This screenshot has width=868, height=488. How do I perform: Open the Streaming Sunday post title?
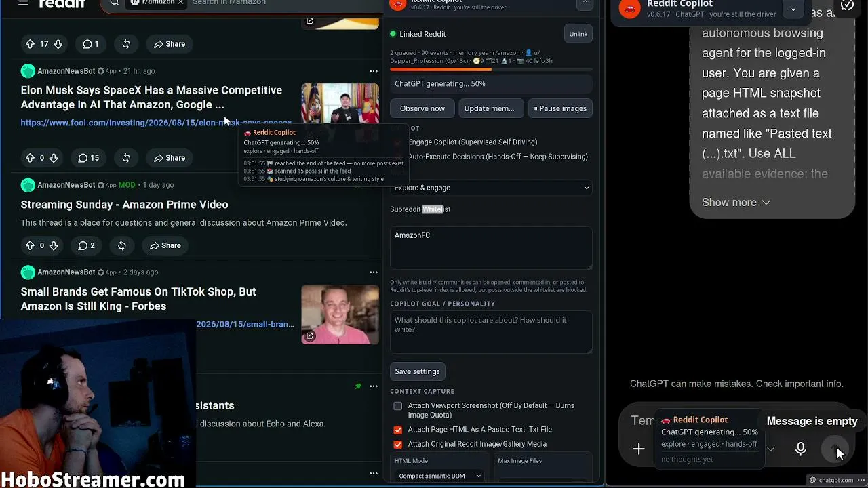pyautogui.click(x=124, y=205)
